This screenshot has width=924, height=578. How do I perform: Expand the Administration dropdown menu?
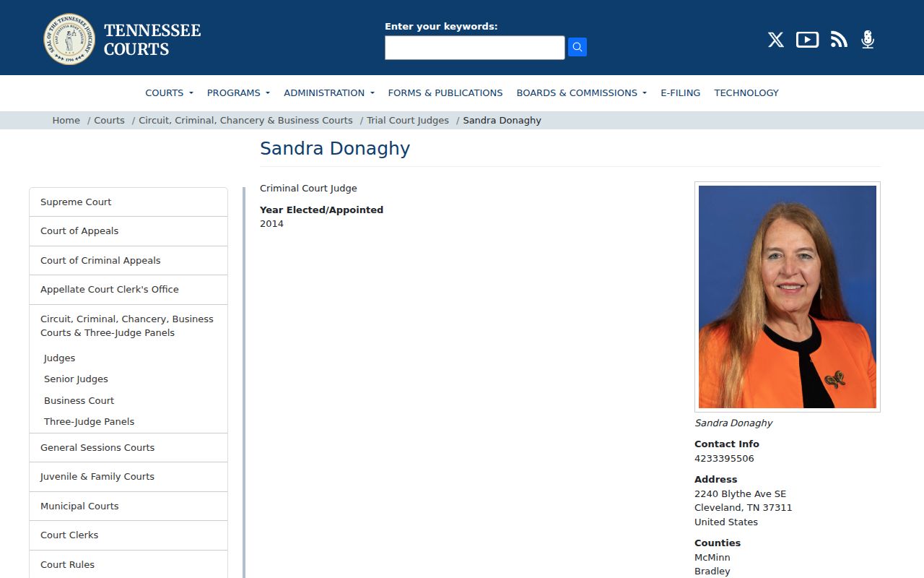point(329,92)
